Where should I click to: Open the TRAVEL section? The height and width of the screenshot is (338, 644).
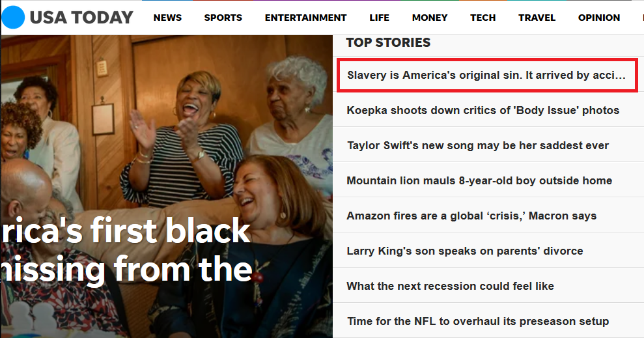pyautogui.click(x=537, y=18)
